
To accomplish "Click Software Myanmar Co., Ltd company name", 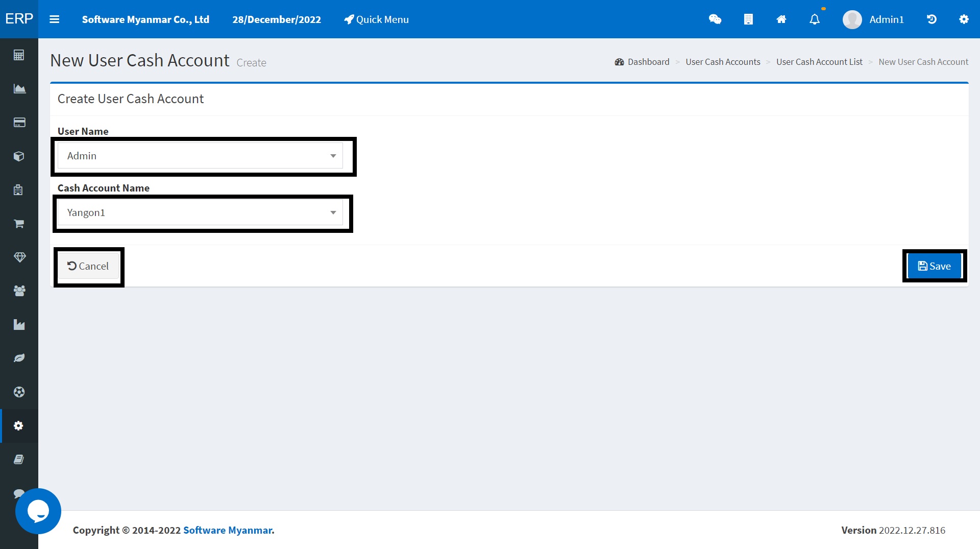I will pos(145,19).
